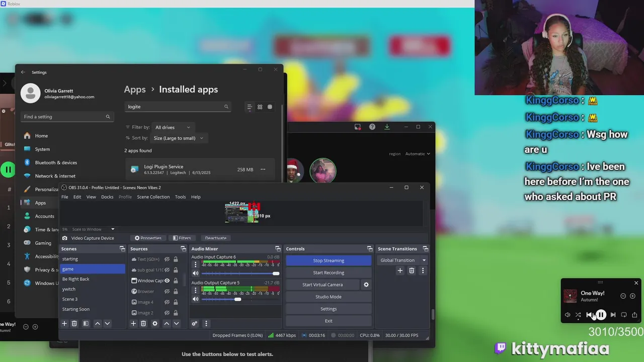Mute Audio Output Capture 5
The height and width of the screenshot is (362, 644).
(196, 299)
